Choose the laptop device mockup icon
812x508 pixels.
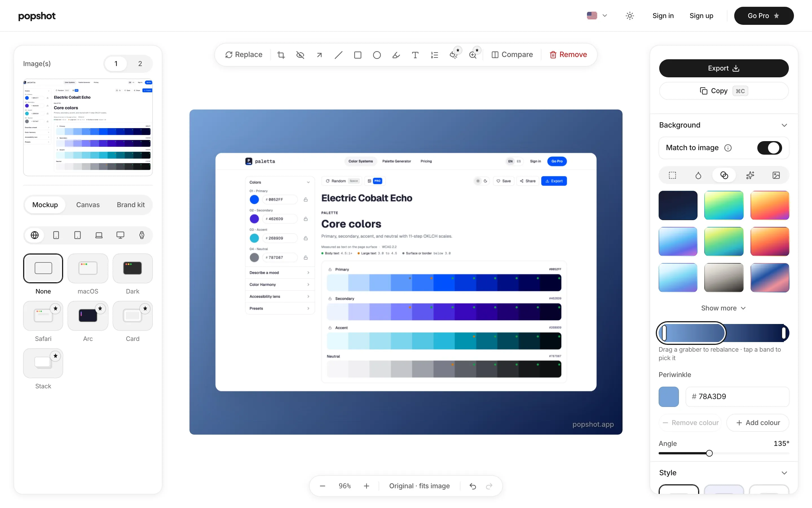pyautogui.click(x=99, y=235)
